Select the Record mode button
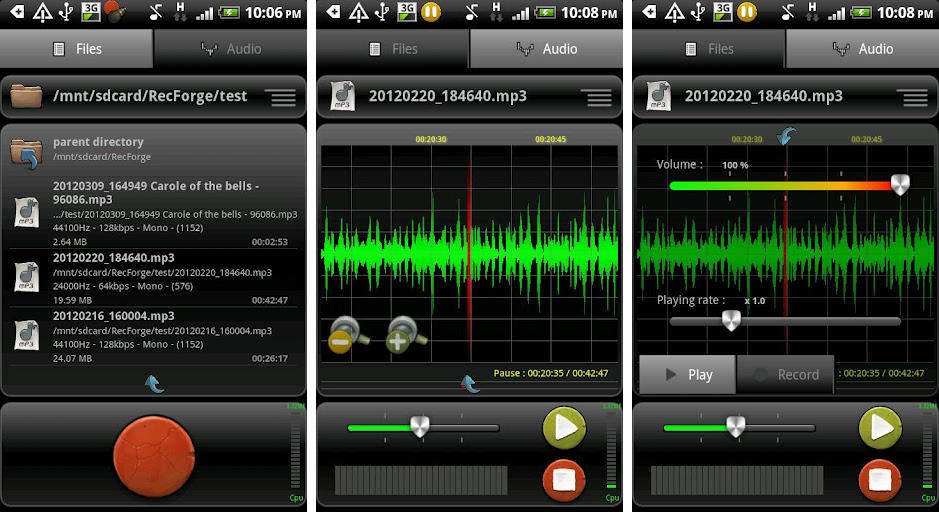This screenshot has height=512, width=939. point(786,375)
